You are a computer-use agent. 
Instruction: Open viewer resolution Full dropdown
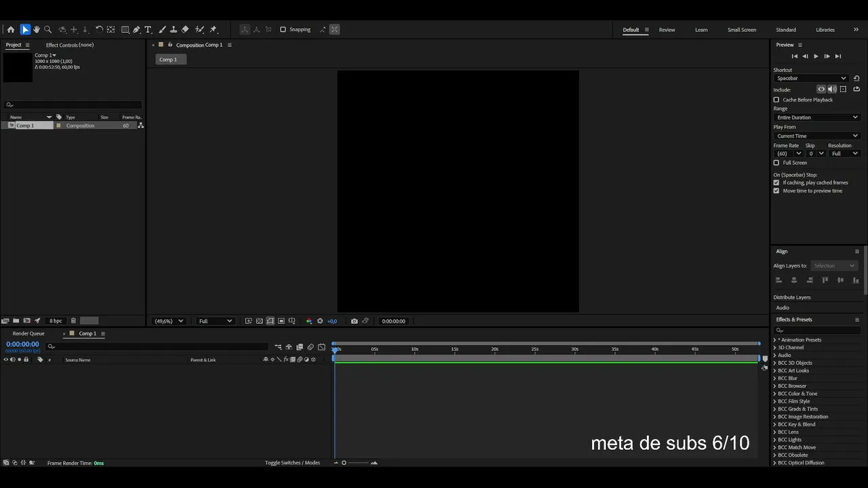pyautogui.click(x=215, y=321)
